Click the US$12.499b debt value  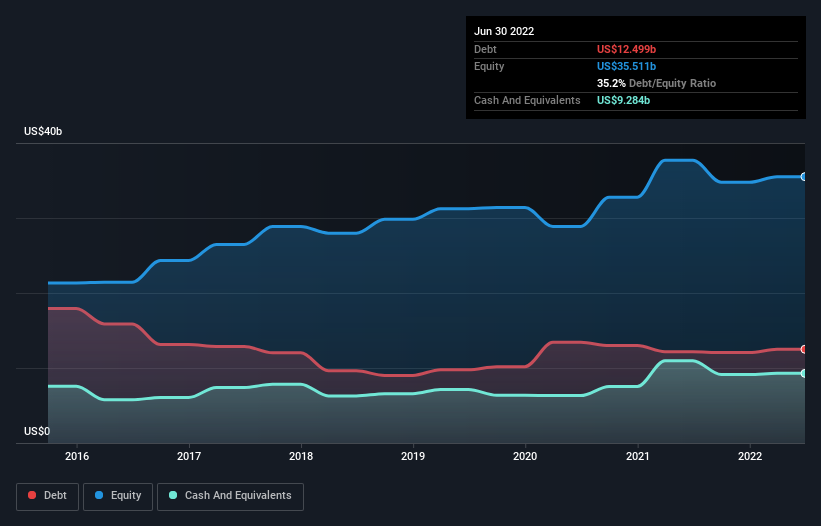626,49
